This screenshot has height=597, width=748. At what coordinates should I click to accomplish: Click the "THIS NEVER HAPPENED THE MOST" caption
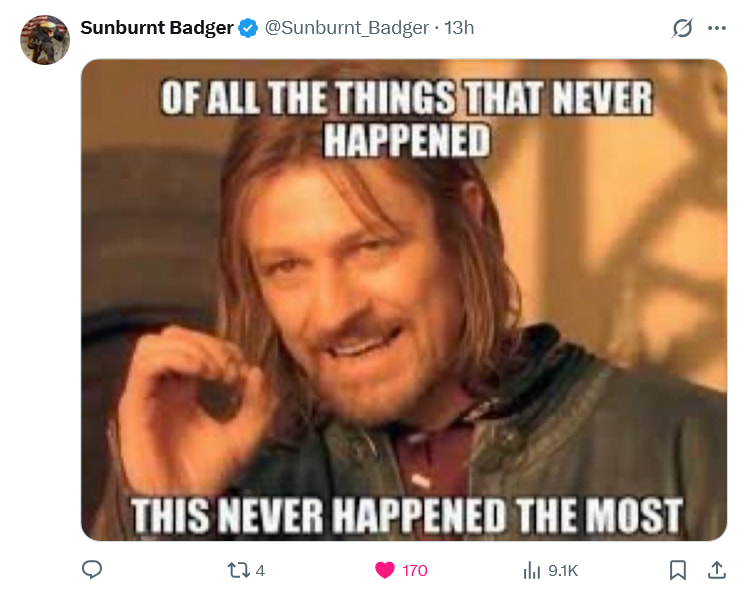click(407, 516)
